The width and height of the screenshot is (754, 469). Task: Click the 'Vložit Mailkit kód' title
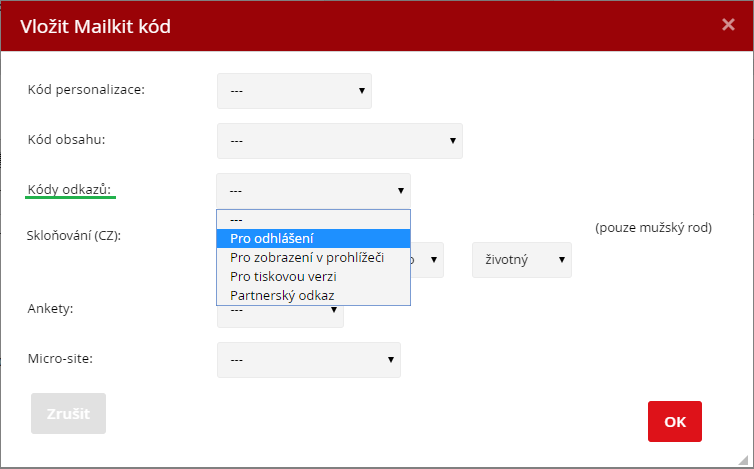[95, 26]
